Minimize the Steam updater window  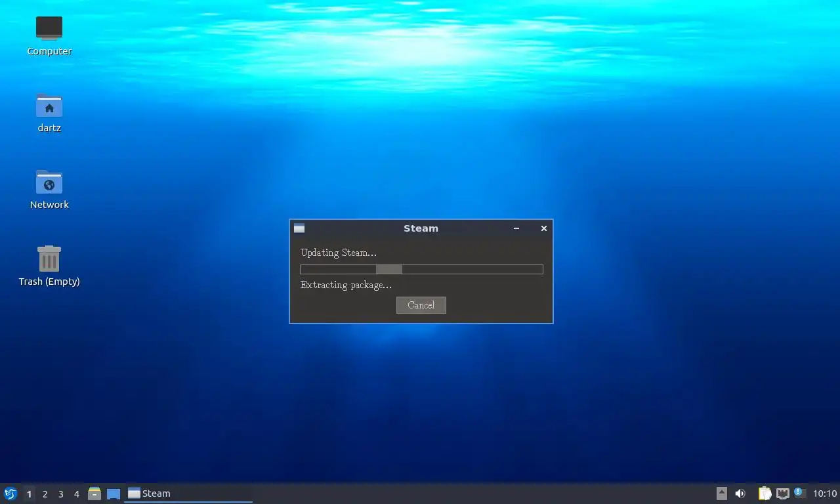[x=516, y=228]
